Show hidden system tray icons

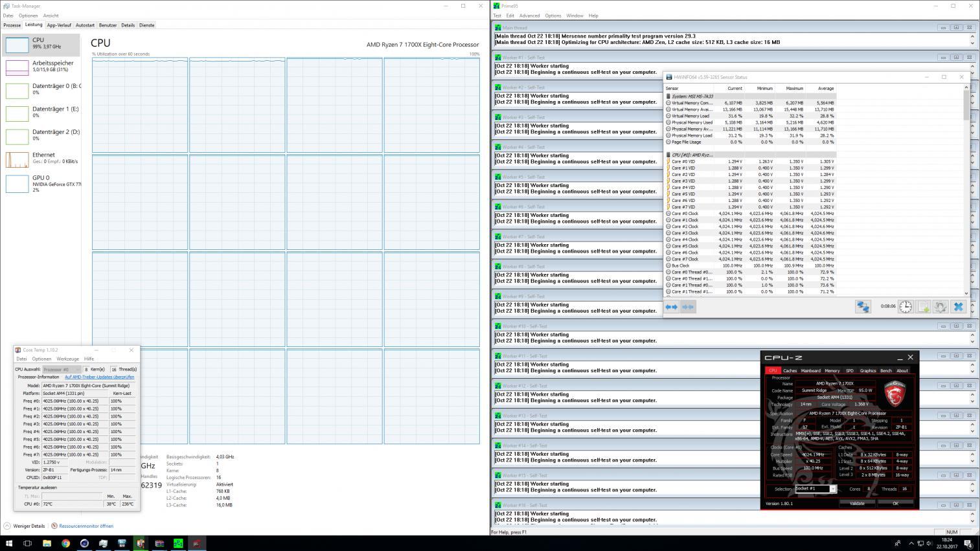tap(911, 543)
